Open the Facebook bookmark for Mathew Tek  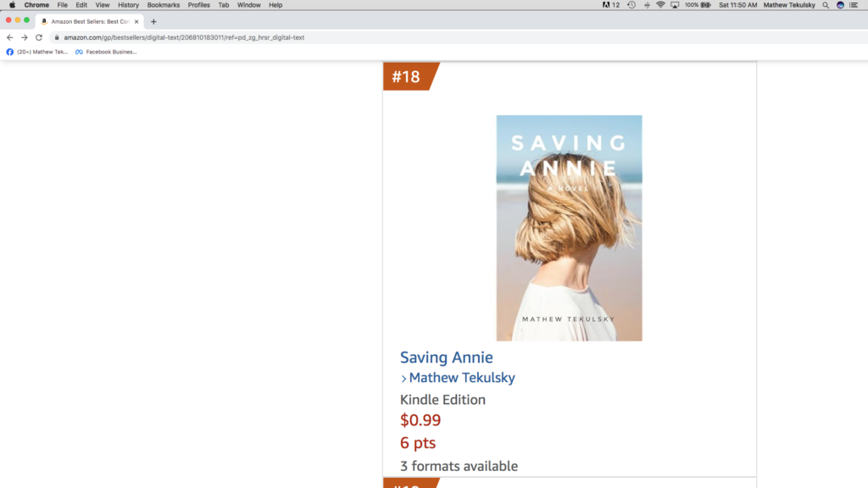click(x=36, y=52)
